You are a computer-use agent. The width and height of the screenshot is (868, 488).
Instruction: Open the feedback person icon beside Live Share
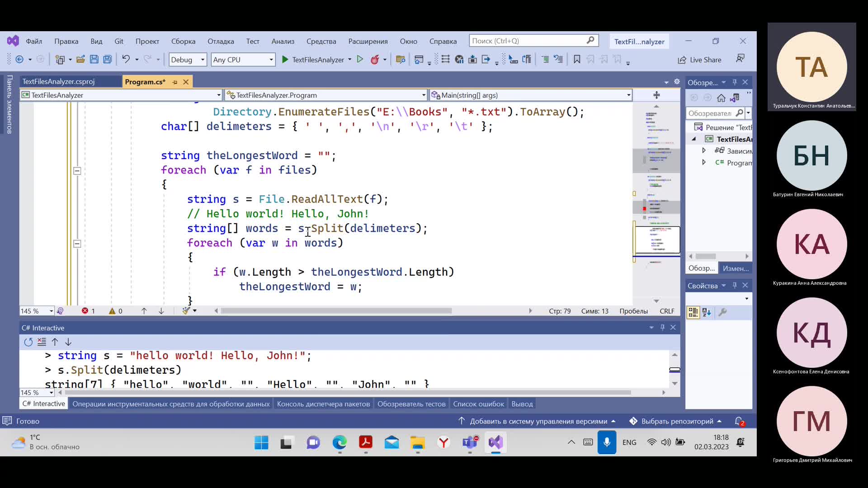point(740,59)
